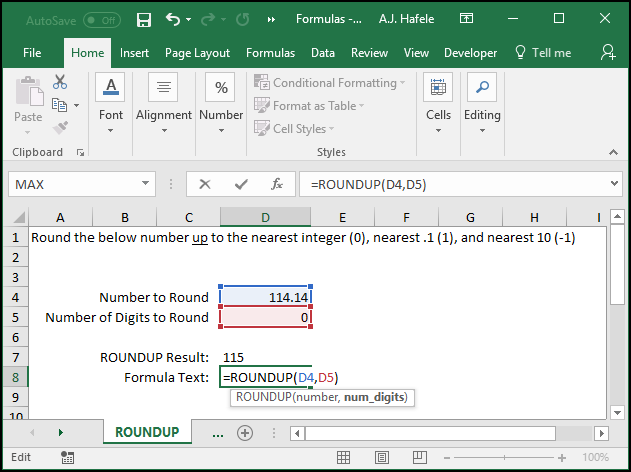The width and height of the screenshot is (631, 472).
Task: Click the Insert Function fx icon
Action: point(277,184)
